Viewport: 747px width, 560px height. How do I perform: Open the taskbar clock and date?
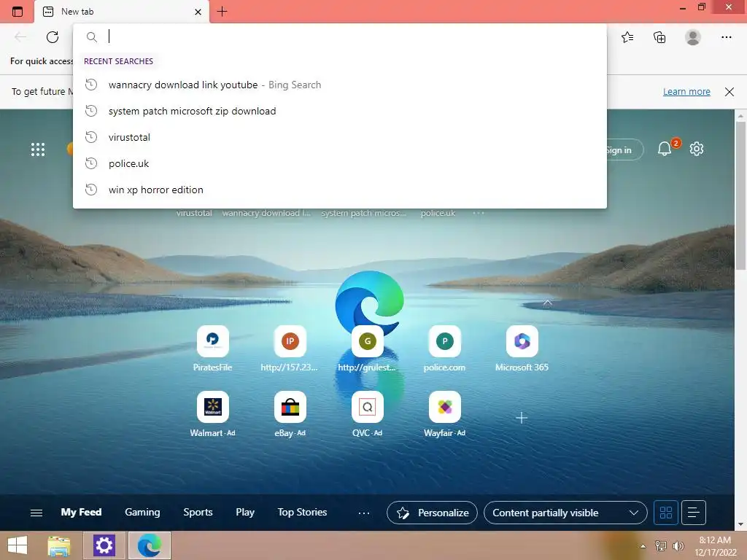(x=715, y=546)
